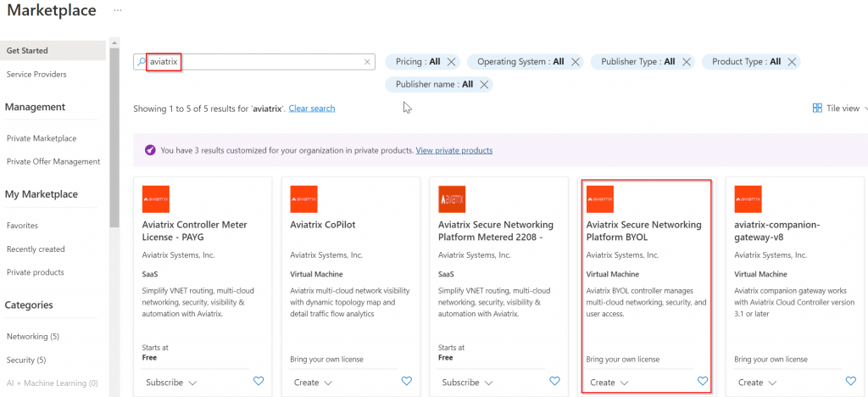This screenshot has width=868, height=397.
Task: Open Service Providers in the sidebar
Action: click(x=36, y=74)
